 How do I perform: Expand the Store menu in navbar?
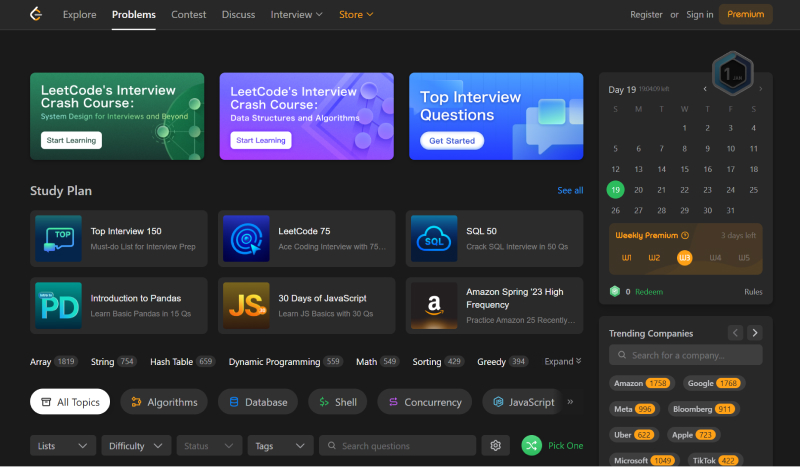click(x=356, y=14)
